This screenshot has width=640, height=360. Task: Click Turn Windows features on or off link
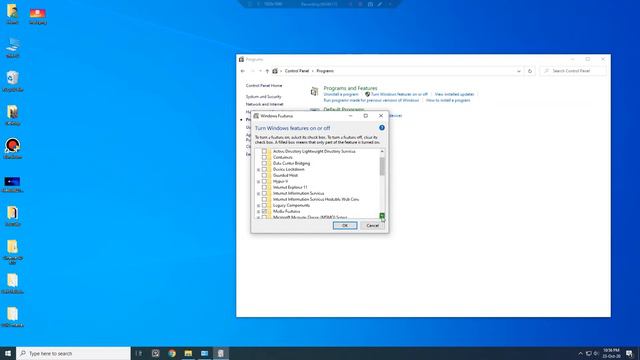[x=399, y=94]
